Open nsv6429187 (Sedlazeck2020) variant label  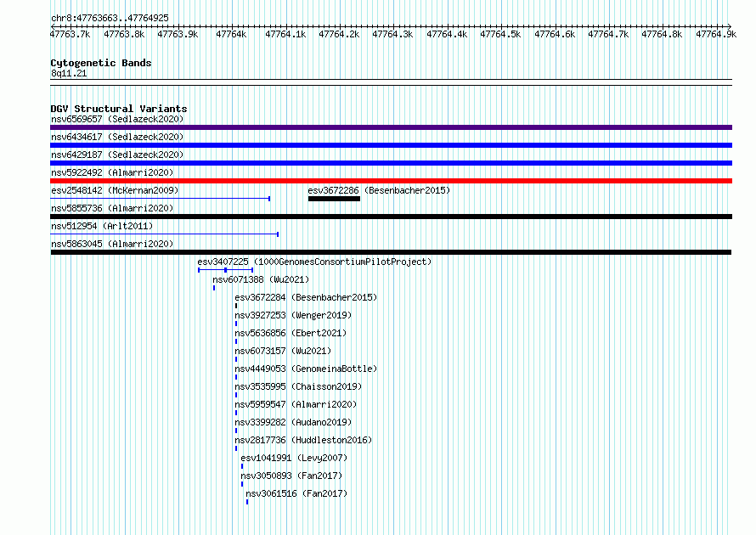(x=117, y=155)
